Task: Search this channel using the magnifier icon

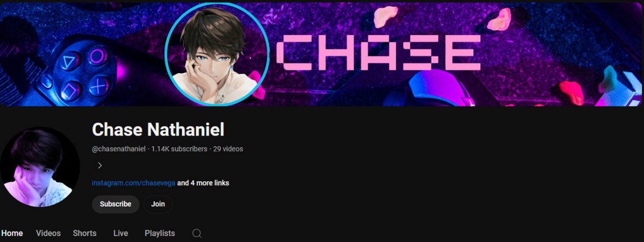Action: 197,233
